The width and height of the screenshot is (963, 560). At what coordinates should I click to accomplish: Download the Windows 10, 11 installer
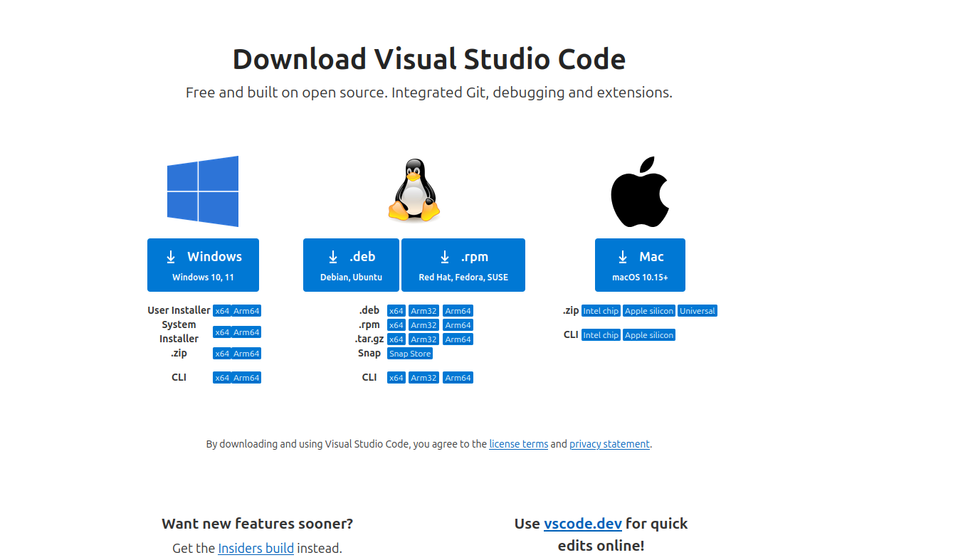pyautogui.click(x=203, y=265)
